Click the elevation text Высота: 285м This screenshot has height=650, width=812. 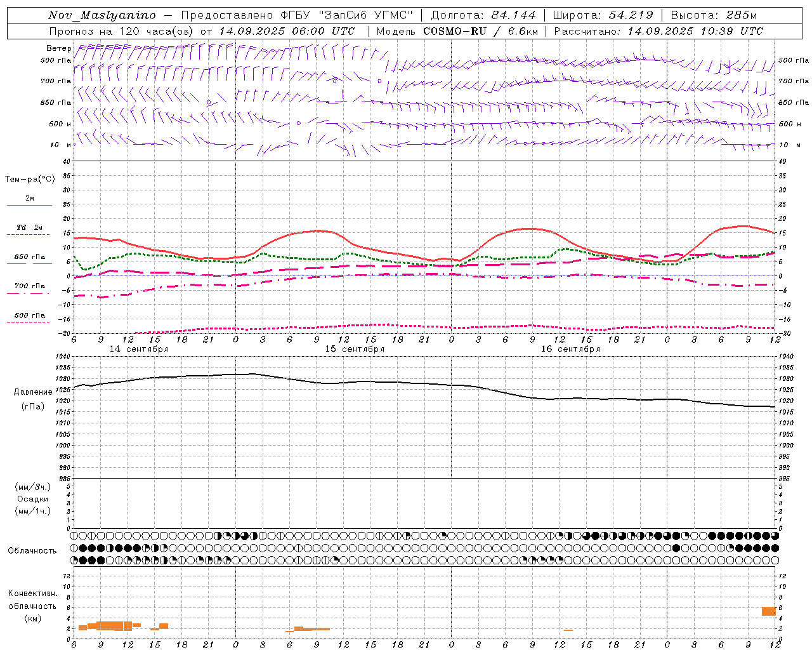point(714,15)
